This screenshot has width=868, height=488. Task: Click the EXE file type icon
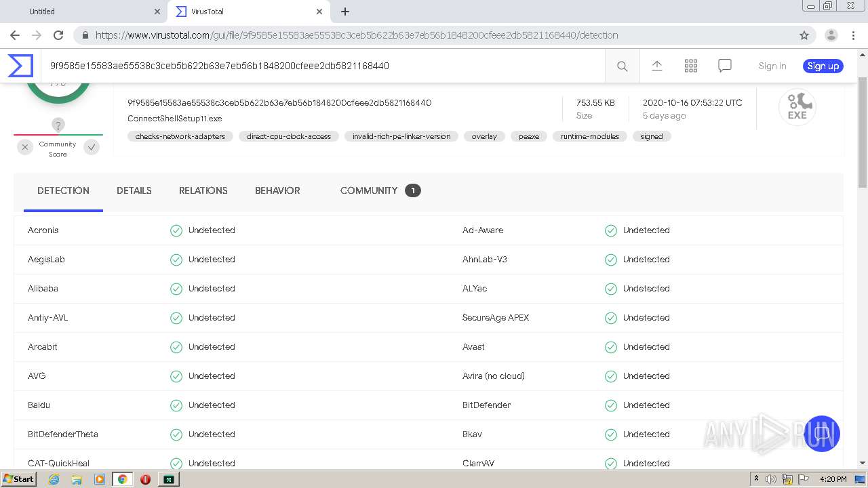[797, 107]
